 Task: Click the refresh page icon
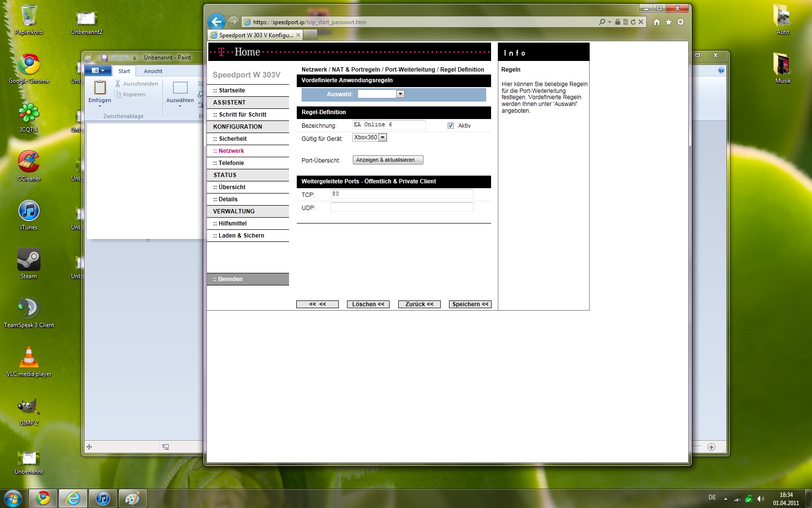pos(633,22)
